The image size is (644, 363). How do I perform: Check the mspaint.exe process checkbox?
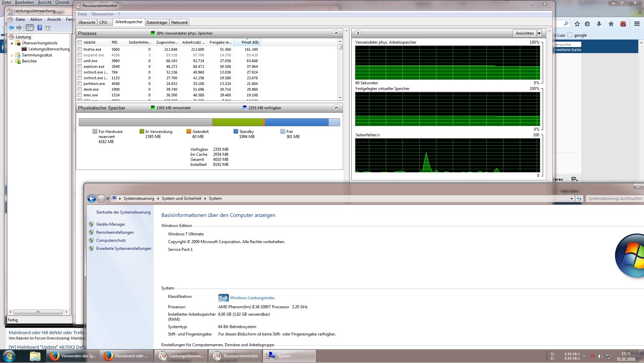point(80,55)
